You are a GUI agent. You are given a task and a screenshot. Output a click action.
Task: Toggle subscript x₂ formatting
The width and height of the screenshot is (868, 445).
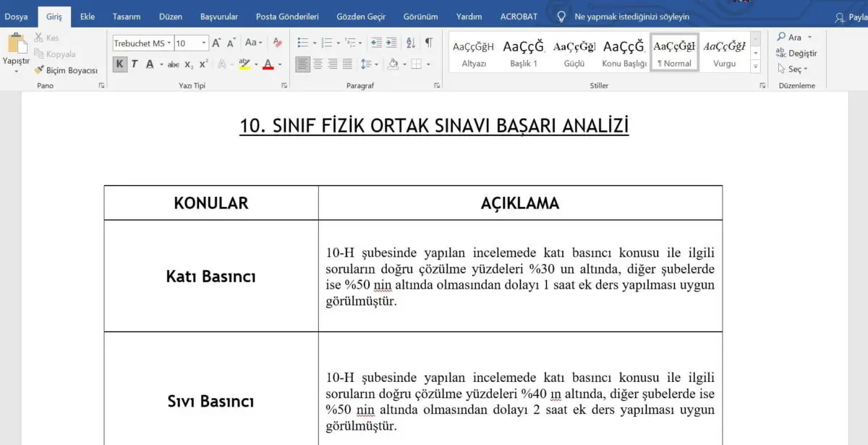click(x=189, y=64)
